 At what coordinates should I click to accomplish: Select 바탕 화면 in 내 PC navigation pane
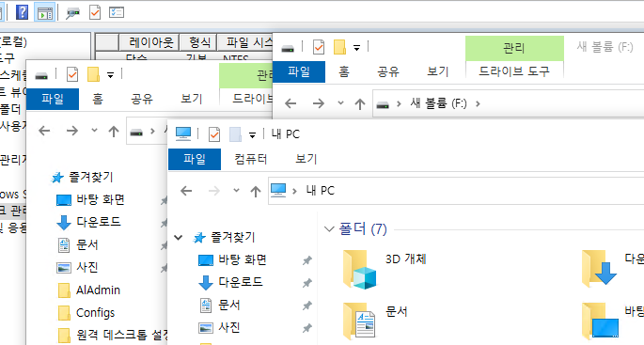click(243, 259)
